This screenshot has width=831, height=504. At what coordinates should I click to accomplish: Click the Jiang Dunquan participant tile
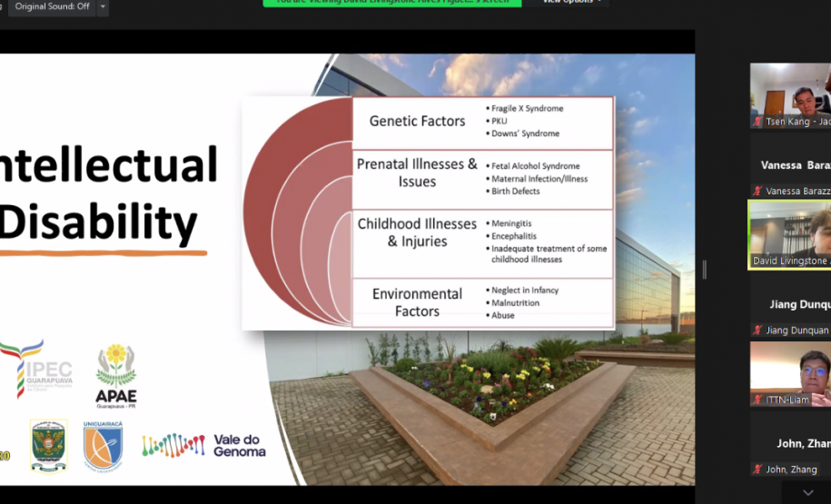[x=789, y=305]
